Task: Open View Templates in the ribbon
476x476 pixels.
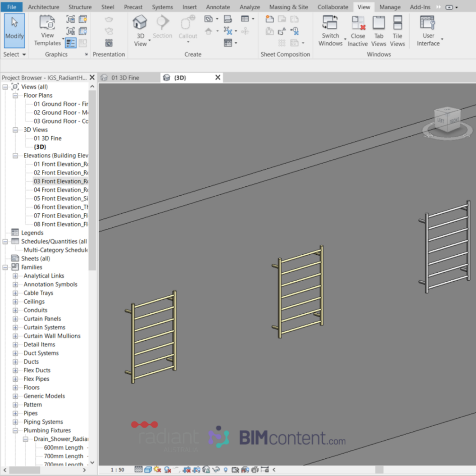Action: pyautogui.click(x=47, y=31)
